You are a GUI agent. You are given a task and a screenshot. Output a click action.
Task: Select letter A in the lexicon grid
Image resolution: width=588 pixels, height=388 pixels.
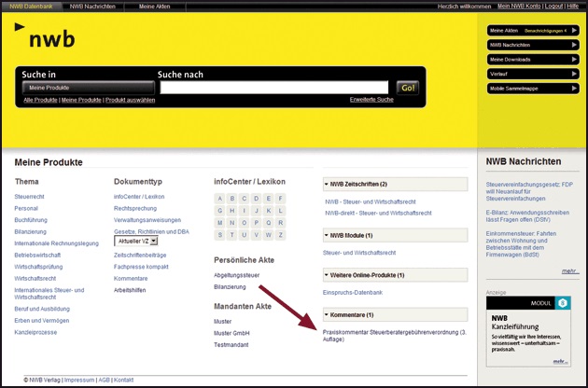pos(220,199)
